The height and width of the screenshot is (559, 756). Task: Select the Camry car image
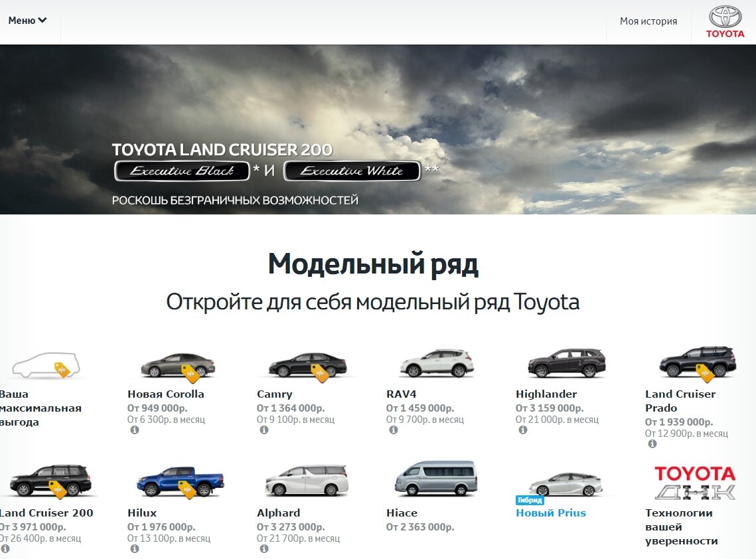[307, 364]
